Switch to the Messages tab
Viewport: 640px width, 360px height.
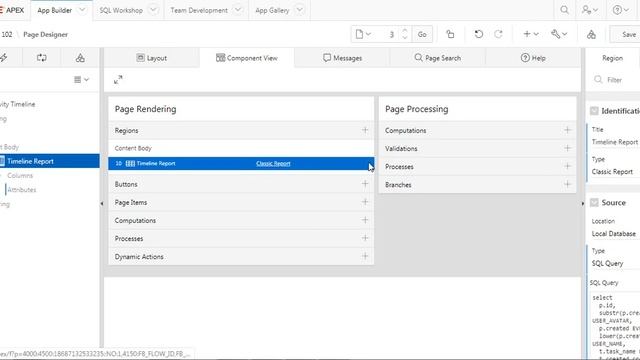coord(342,58)
